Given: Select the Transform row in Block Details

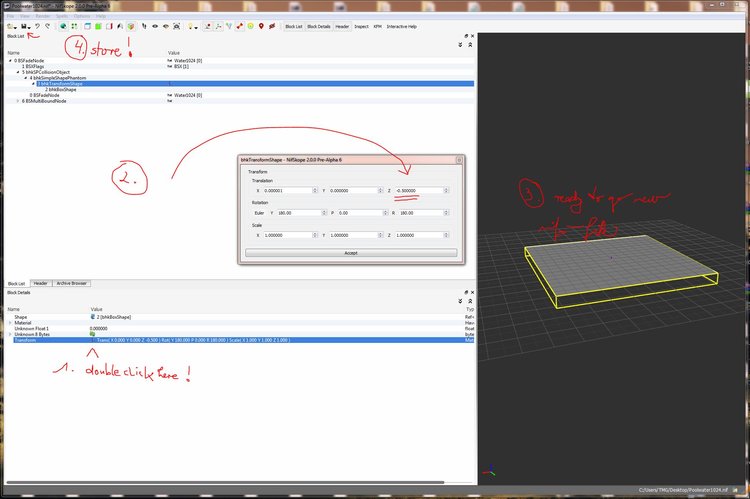Looking at the screenshot, I should tap(243, 340).
